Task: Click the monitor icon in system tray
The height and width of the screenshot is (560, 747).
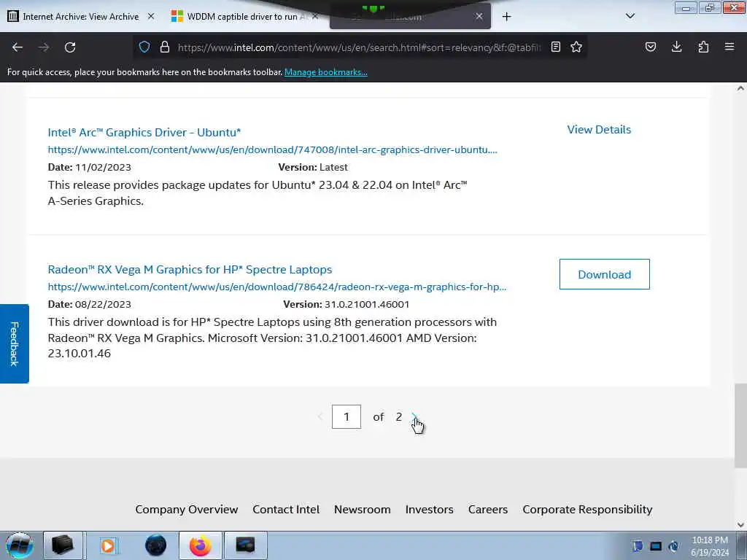Action: click(656, 546)
